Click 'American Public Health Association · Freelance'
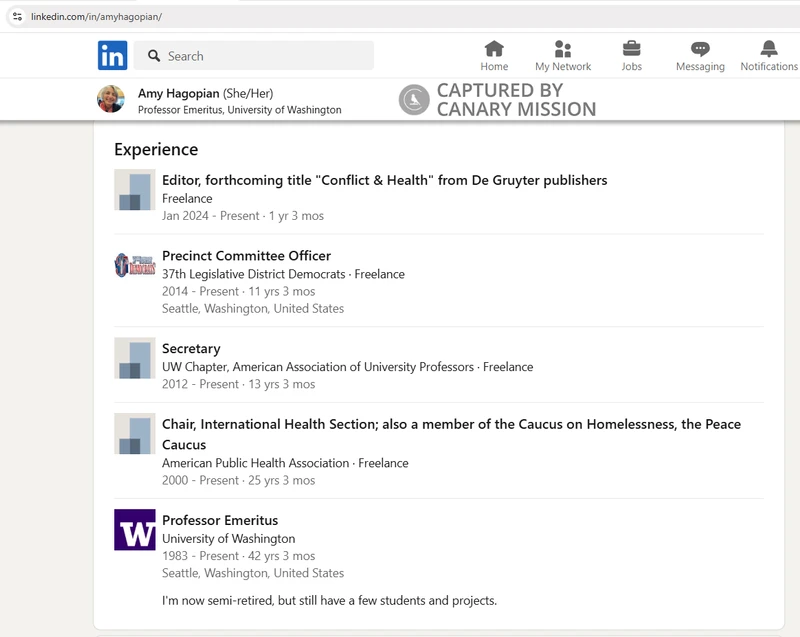800x637 pixels. pos(285,463)
